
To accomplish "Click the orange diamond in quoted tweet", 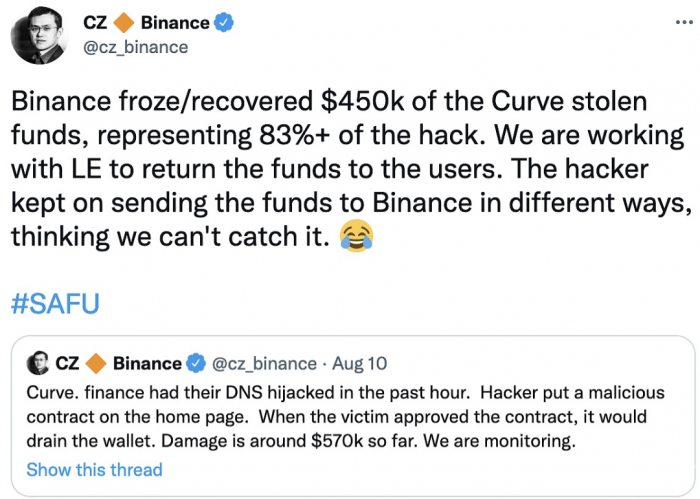I will coord(96,363).
